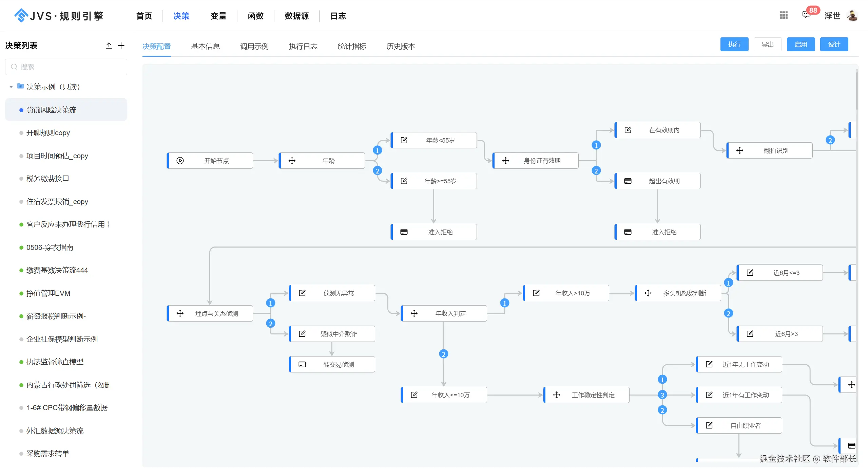
Task: Click the canvas vertical scrollbar
Action: tap(857, 90)
